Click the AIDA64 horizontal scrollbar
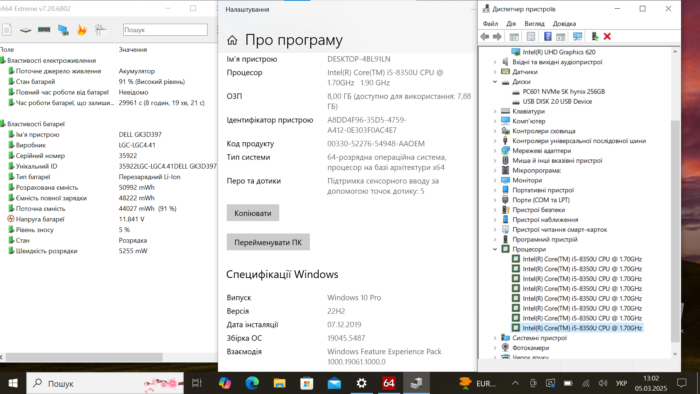Screen dimensions: 700x394 tap(84, 357)
